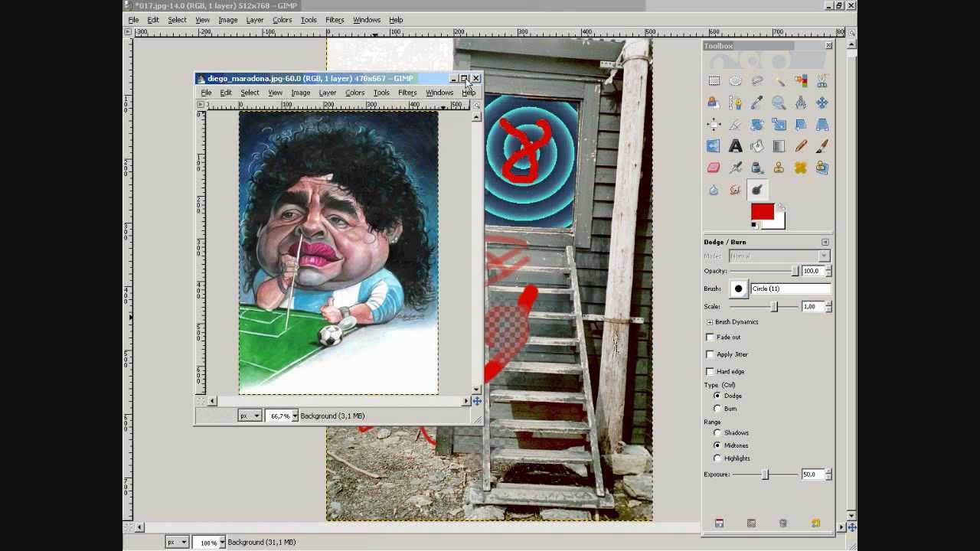Select the Heal tool
This screenshot has height=551, width=980.
pyautogui.click(x=800, y=168)
